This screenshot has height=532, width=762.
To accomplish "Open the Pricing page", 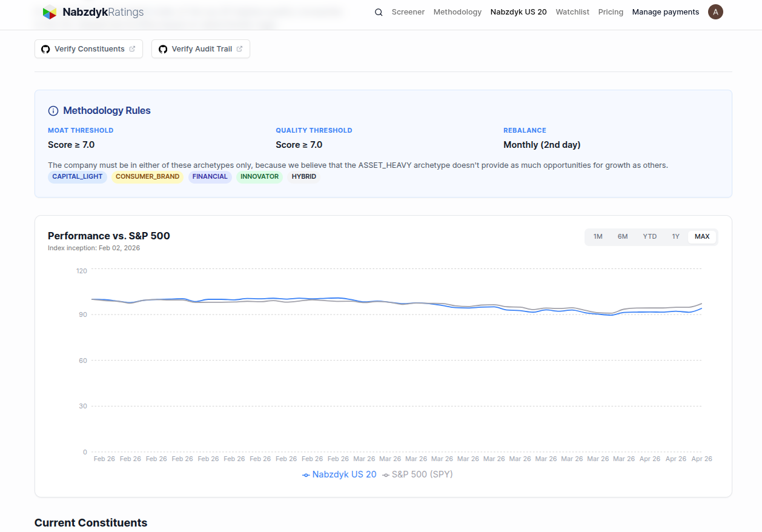I will point(611,12).
